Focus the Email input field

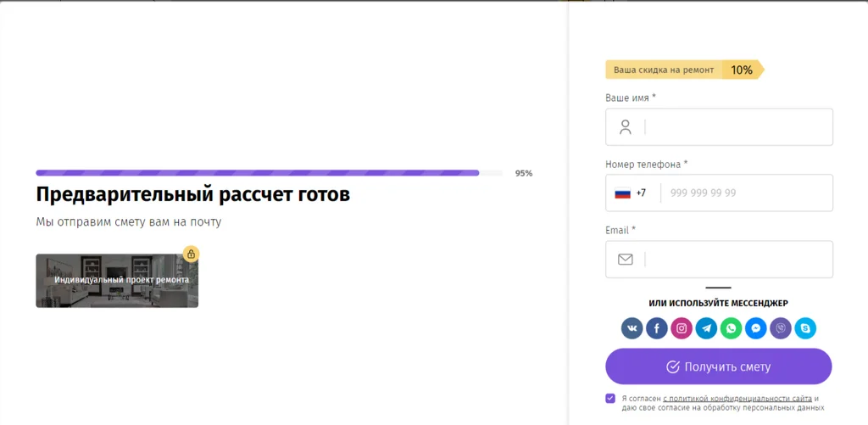pyautogui.click(x=719, y=259)
